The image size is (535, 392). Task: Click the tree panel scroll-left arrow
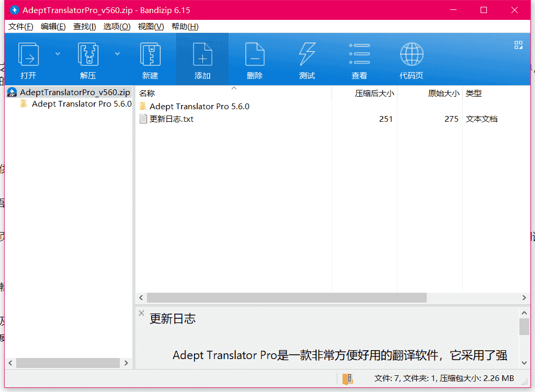tap(10, 363)
